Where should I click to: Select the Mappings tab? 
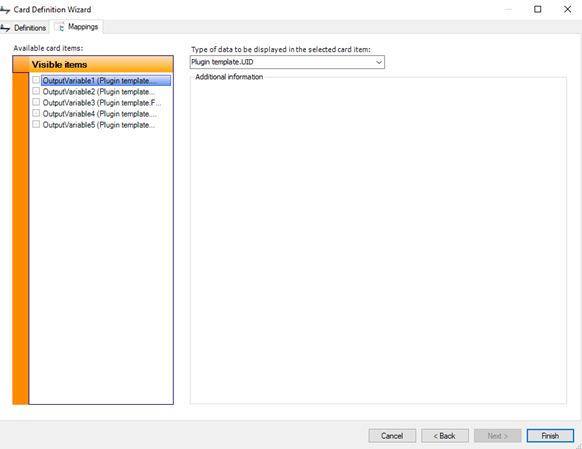point(76,27)
